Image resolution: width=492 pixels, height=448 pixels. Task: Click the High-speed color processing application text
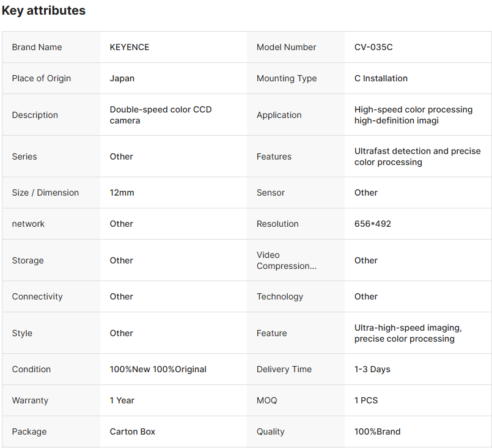[x=413, y=115]
